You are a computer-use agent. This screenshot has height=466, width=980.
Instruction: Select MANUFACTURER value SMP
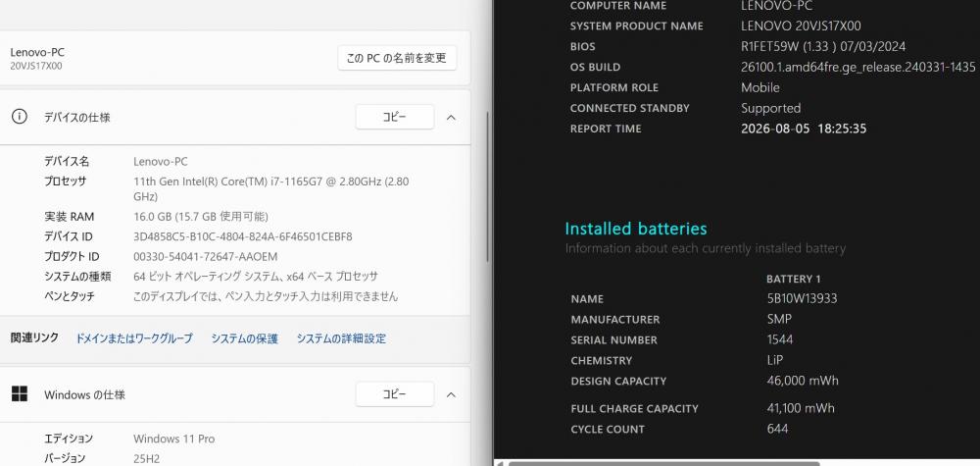pyautogui.click(x=779, y=319)
